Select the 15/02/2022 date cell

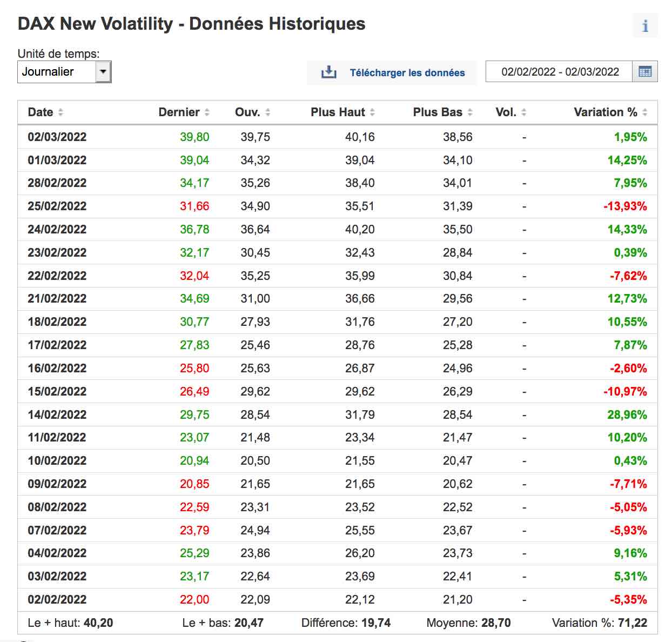tap(57, 392)
